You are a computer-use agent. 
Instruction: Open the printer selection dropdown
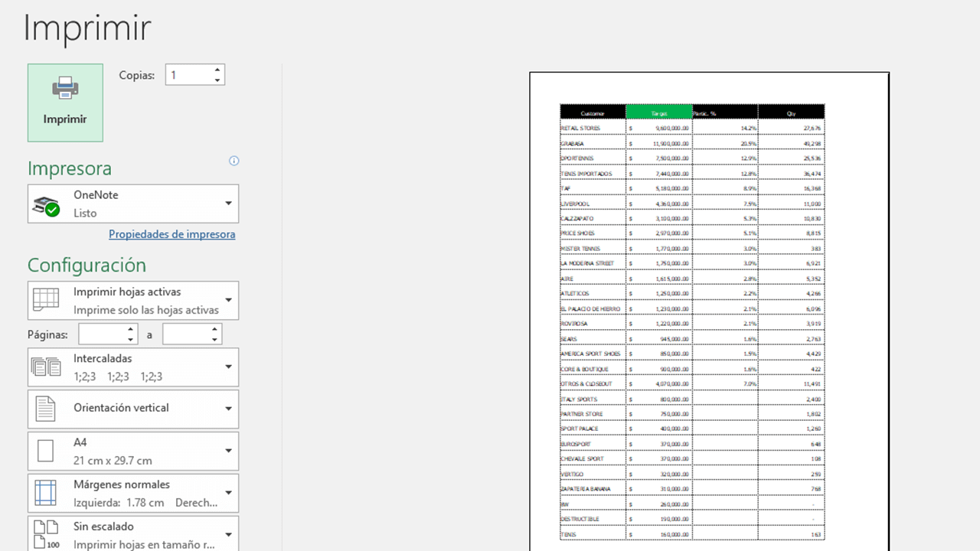(228, 204)
